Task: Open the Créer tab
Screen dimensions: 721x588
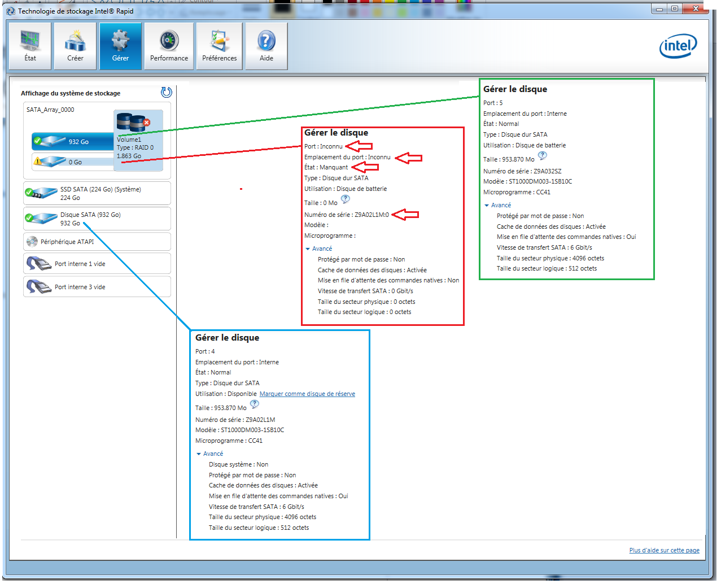Action: tap(75, 46)
